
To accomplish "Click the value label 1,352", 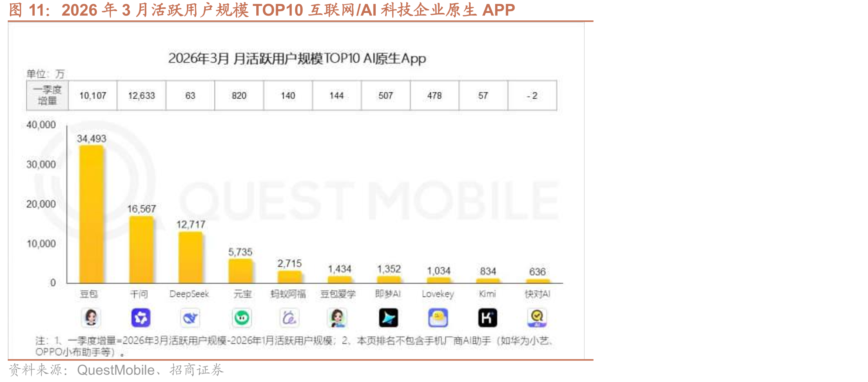I will (389, 269).
